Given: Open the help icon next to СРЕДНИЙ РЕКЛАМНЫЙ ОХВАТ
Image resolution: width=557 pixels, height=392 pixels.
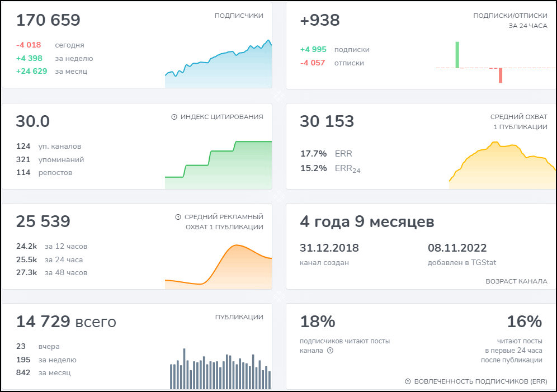Looking at the screenshot, I should coord(178,217).
